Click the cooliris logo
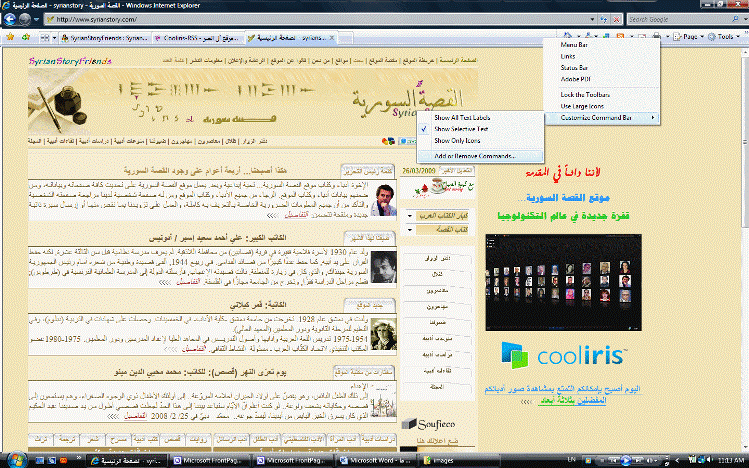Image resolution: width=749 pixels, height=468 pixels. pos(564,355)
